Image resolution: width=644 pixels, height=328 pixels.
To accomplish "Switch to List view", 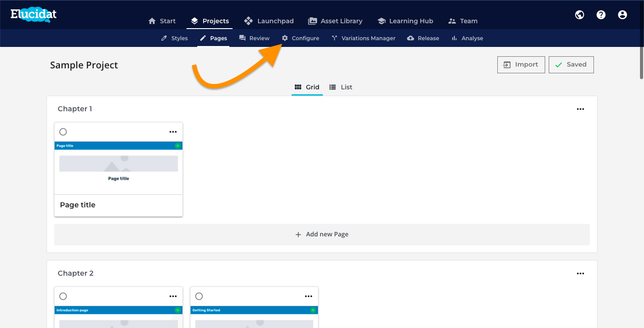I will (x=341, y=87).
